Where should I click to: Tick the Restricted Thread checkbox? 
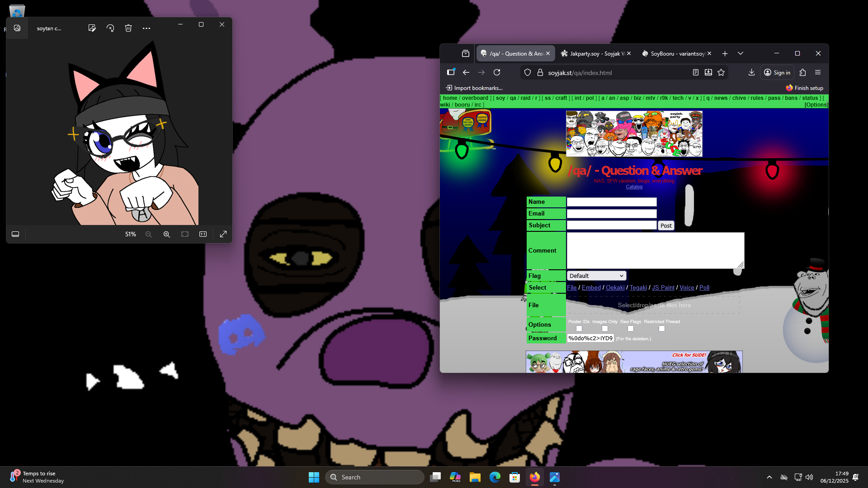pos(662,328)
